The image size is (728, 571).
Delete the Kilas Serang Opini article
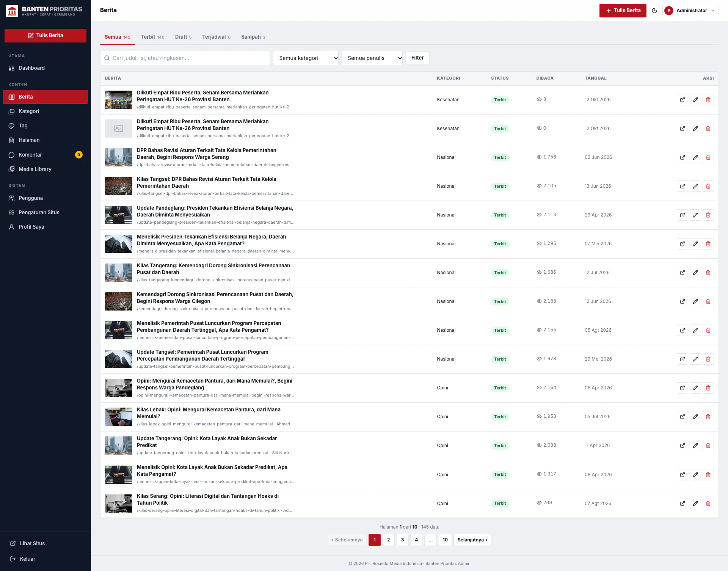point(708,504)
